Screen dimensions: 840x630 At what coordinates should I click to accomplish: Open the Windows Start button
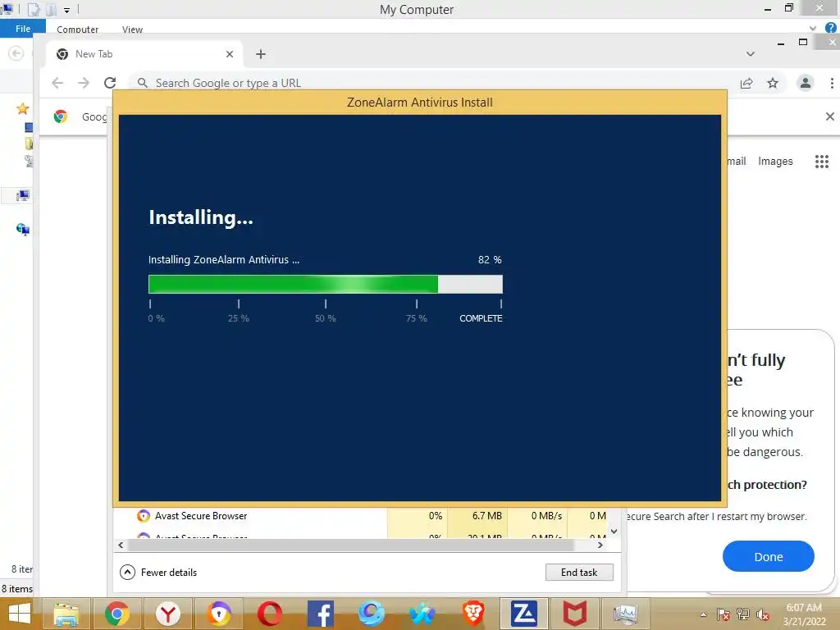coord(20,614)
